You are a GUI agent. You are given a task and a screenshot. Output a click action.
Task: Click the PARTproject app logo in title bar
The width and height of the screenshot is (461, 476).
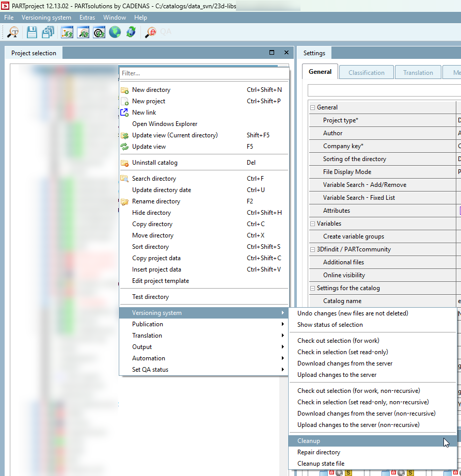pyautogui.click(x=5, y=6)
